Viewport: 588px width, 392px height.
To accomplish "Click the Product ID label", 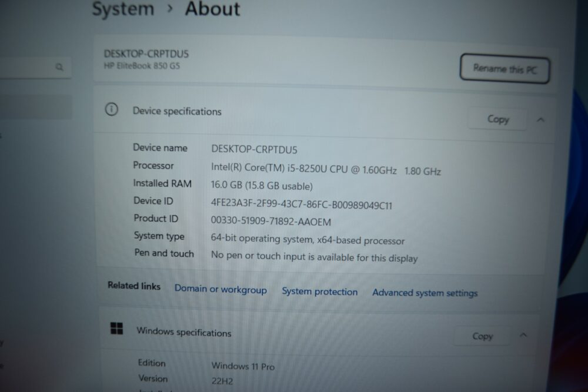I will click(x=156, y=219).
